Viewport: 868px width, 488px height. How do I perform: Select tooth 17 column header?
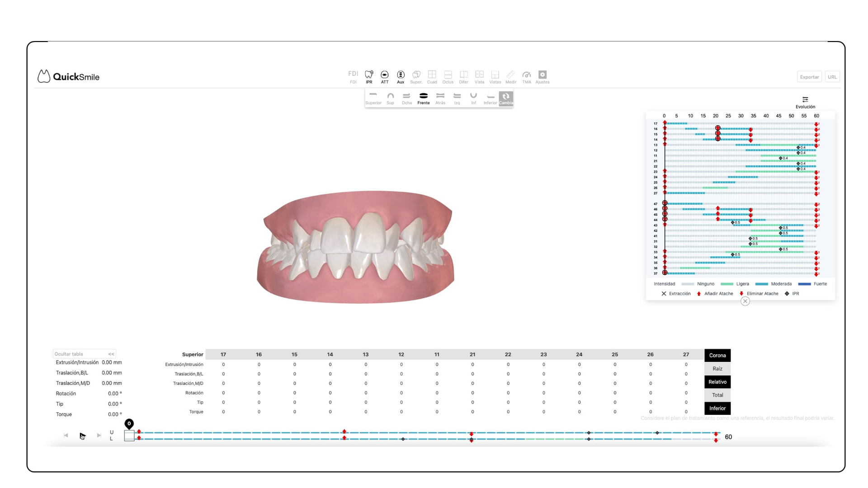pos(223,355)
